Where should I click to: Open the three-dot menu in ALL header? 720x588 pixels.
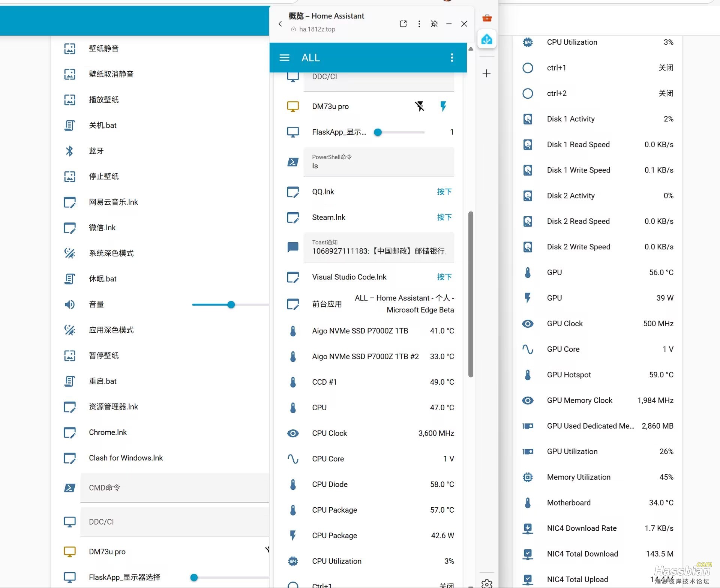pyautogui.click(x=452, y=57)
